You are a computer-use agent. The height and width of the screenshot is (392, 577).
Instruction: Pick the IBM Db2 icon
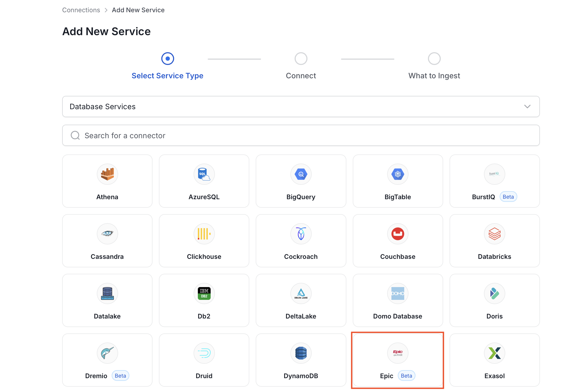pyautogui.click(x=204, y=293)
